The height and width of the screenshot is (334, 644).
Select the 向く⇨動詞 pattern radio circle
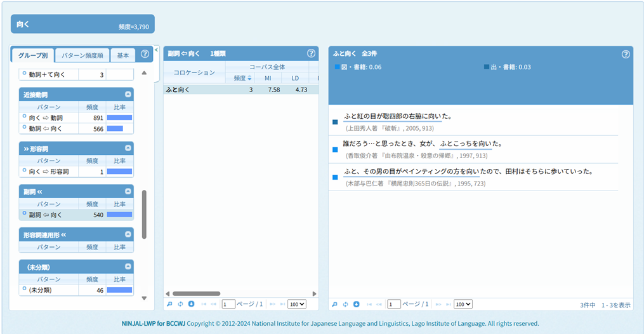click(x=24, y=117)
